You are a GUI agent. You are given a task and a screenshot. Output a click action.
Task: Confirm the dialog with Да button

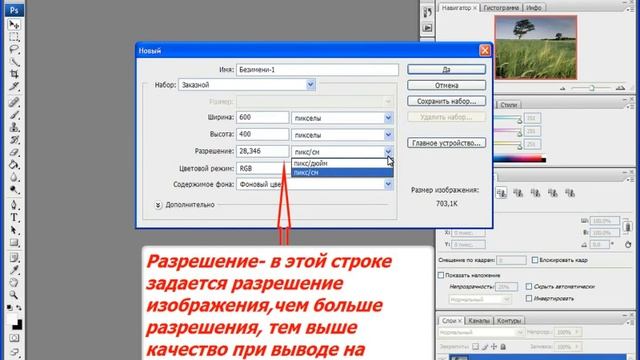click(x=447, y=69)
